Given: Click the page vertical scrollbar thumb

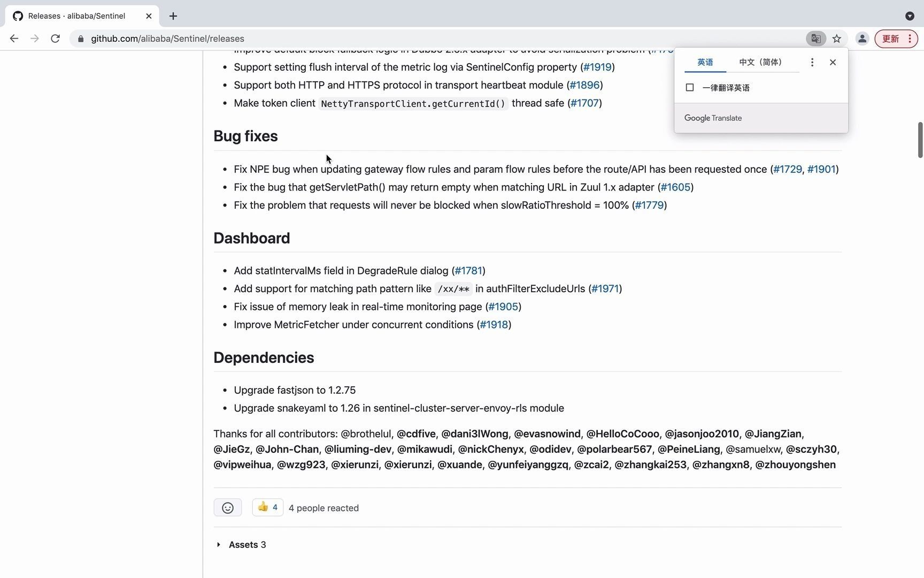Looking at the screenshot, I should [x=920, y=140].
